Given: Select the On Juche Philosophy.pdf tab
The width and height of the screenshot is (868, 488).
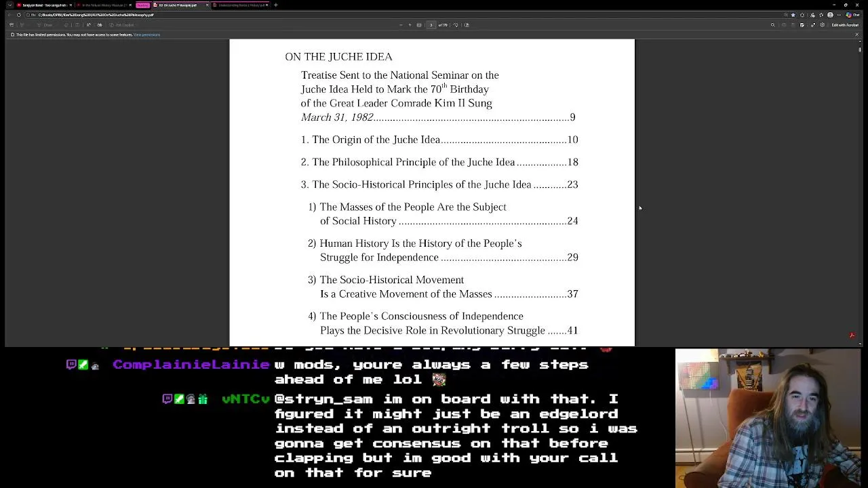Looking at the screenshot, I should [x=180, y=5].
